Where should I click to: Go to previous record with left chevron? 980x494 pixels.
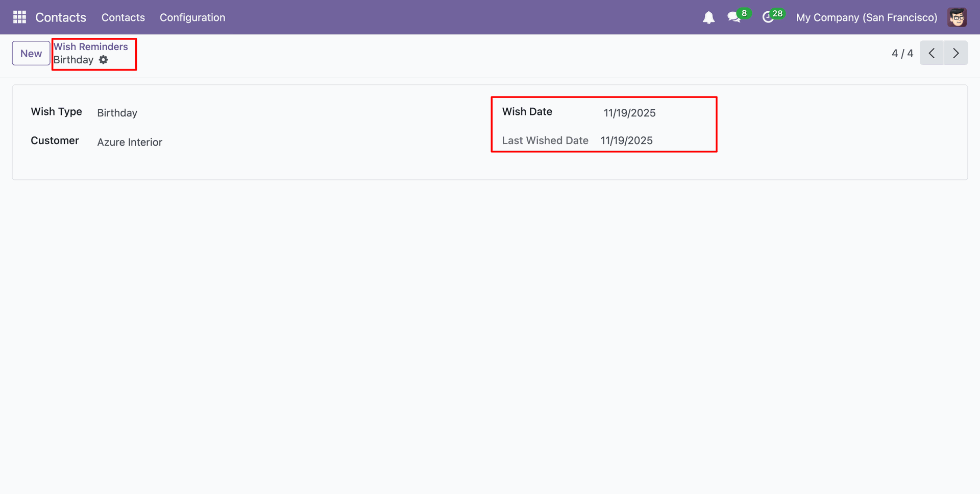[x=932, y=53]
